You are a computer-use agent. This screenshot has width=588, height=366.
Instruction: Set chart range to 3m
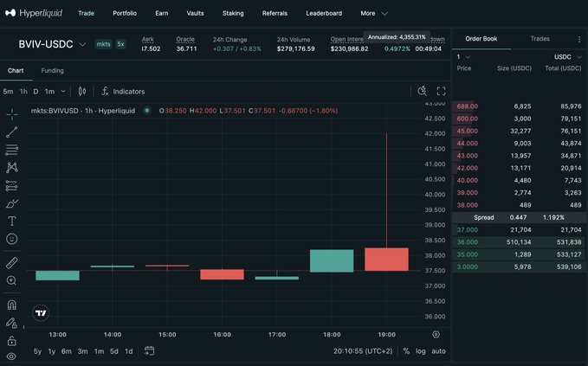pyautogui.click(x=82, y=351)
